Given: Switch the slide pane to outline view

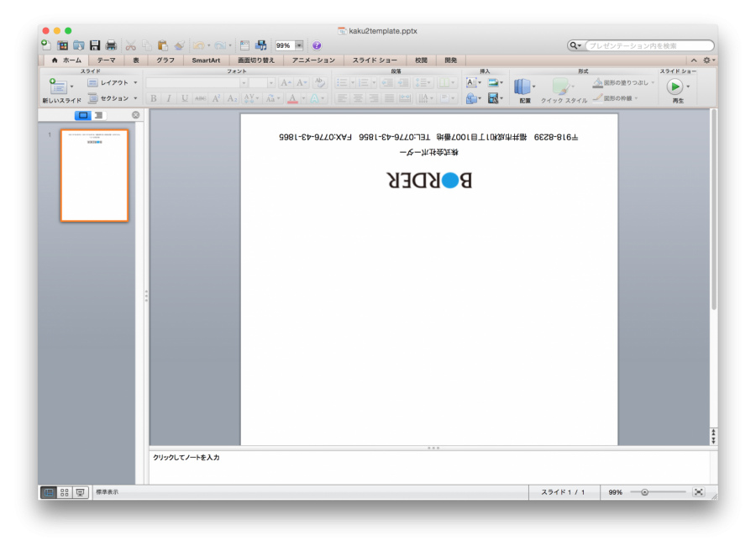Looking at the screenshot, I should point(98,115).
